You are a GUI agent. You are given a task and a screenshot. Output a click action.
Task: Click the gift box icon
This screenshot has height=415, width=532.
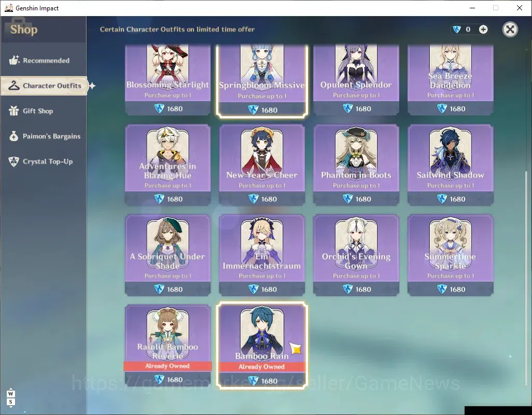coord(14,110)
